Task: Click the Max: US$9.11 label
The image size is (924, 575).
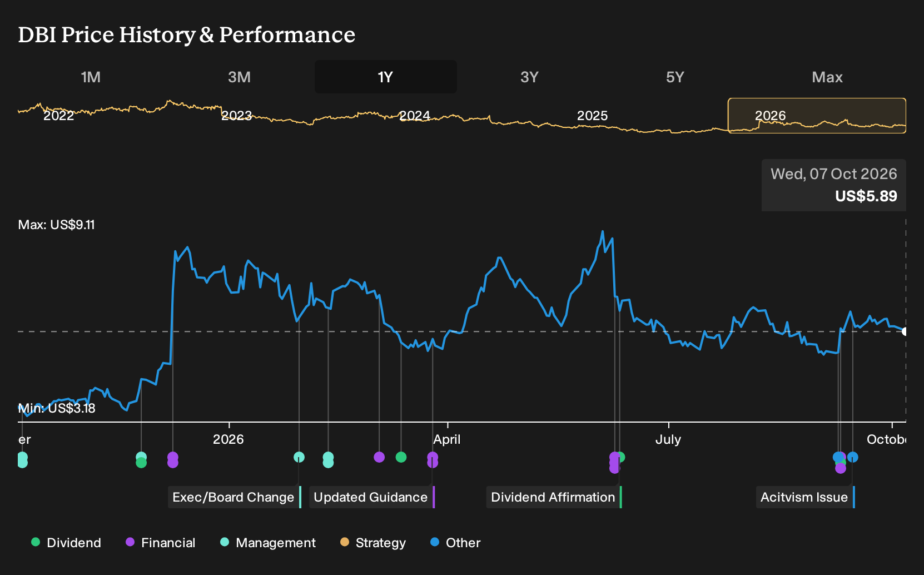Action: tap(57, 225)
